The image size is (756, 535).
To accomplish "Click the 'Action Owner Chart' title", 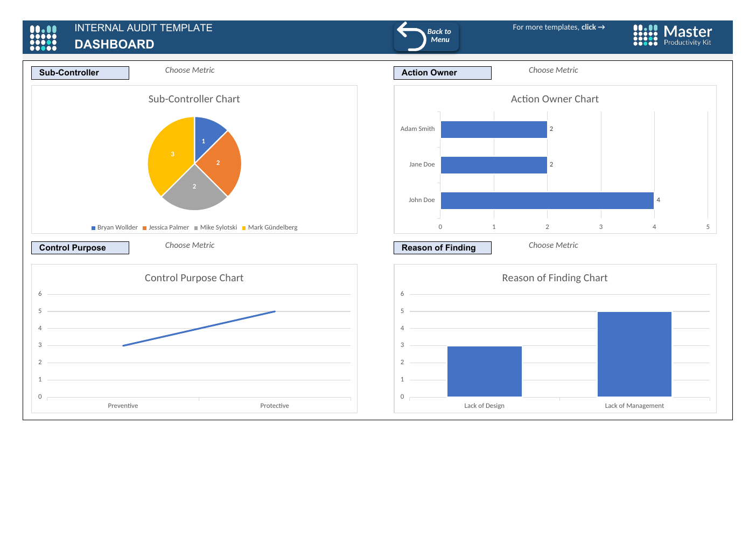I will [555, 99].
